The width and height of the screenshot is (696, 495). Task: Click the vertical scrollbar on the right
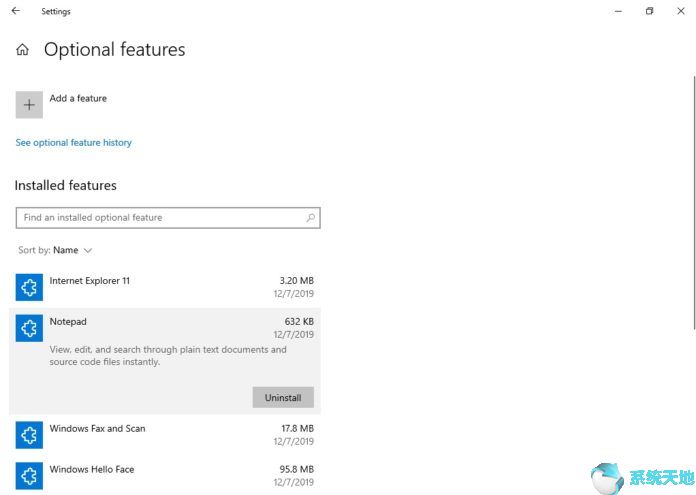coord(694,202)
